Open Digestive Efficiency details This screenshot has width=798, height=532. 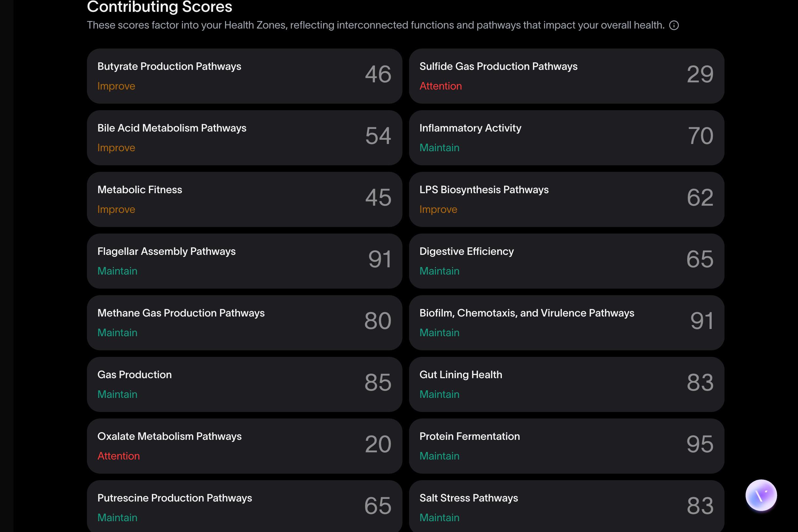pos(567,261)
